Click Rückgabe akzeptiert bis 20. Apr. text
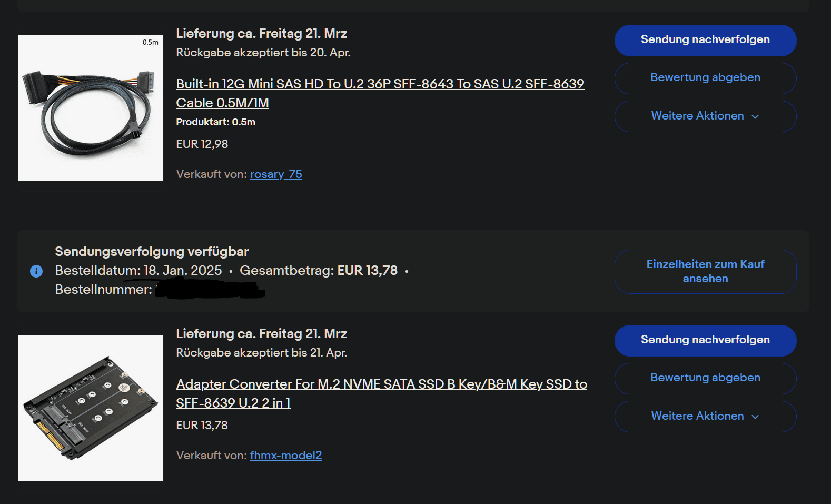The width and height of the screenshot is (831, 504). 263,53
